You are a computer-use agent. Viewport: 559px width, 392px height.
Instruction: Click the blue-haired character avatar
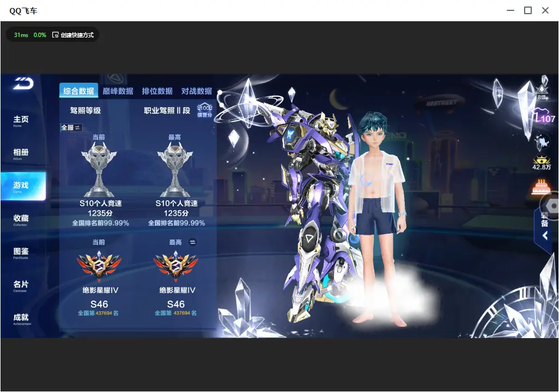point(378,219)
